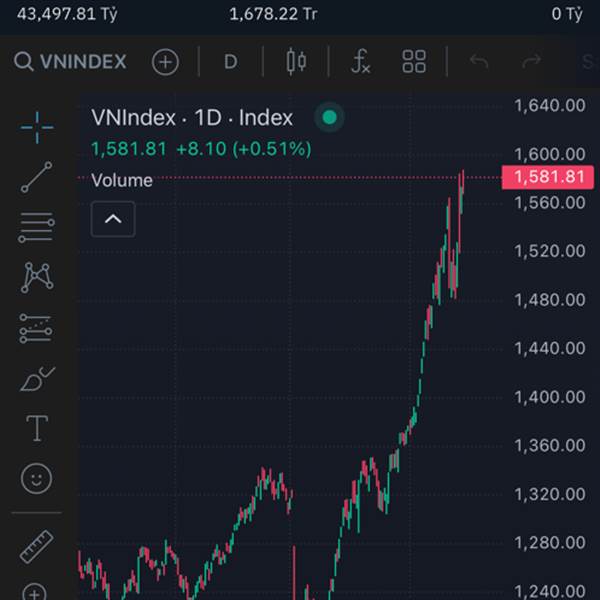The width and height of the screenshot is (600, 600).
Task: Click the 1,400.00 price axis label
Action: coord(550,397)
